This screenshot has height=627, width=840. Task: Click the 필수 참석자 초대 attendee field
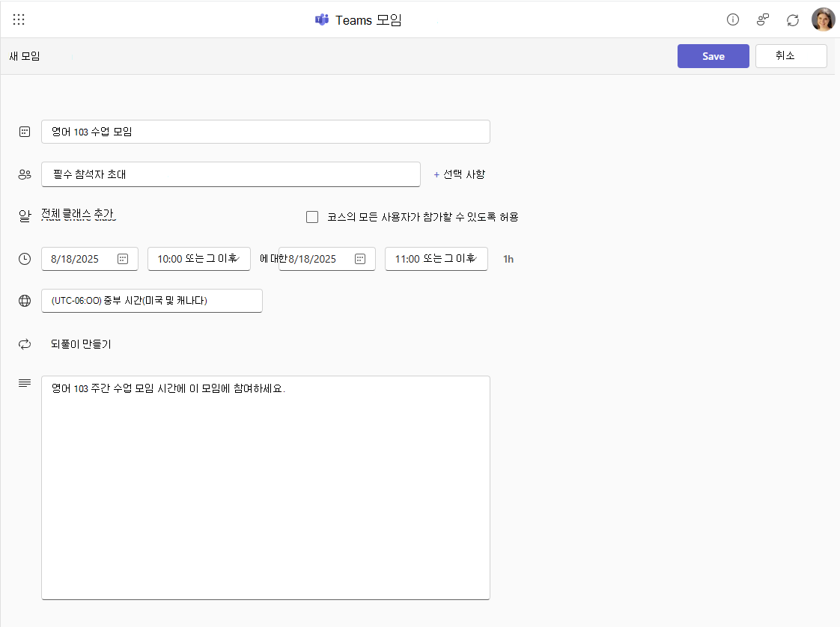click(x=231, y=174)
